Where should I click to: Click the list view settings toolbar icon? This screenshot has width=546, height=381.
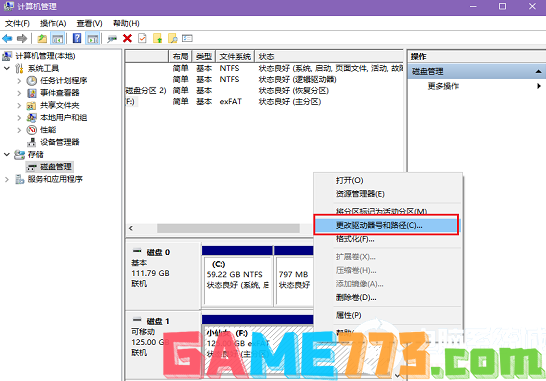187,38
